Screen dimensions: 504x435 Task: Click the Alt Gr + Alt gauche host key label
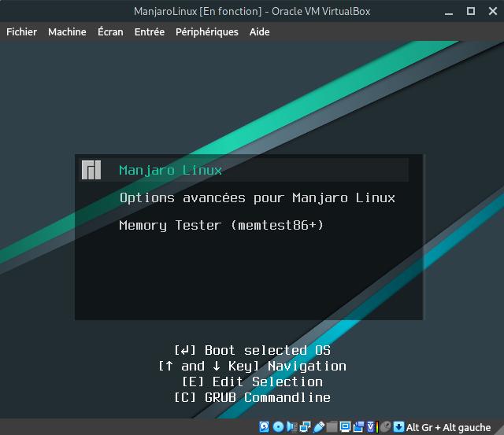pos(448,428)
